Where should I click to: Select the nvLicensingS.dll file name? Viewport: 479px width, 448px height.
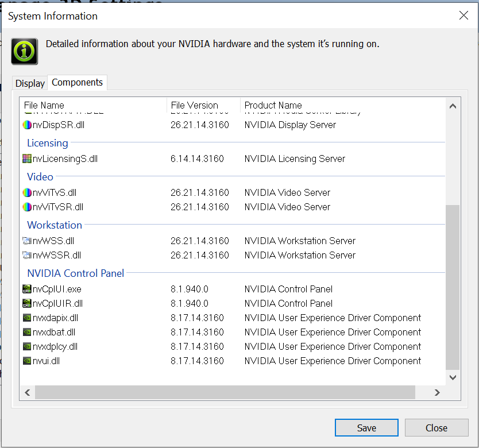pyautogui.click(x=65, y=159)
